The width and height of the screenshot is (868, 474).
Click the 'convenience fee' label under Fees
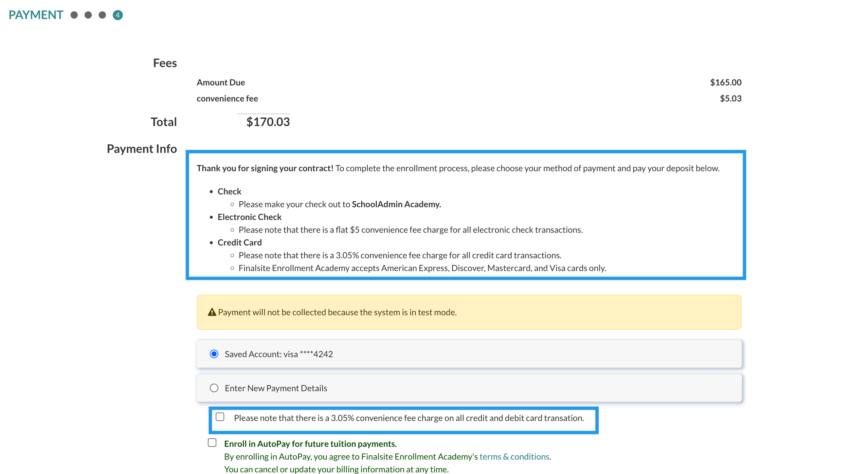click(x=227, y=99)
